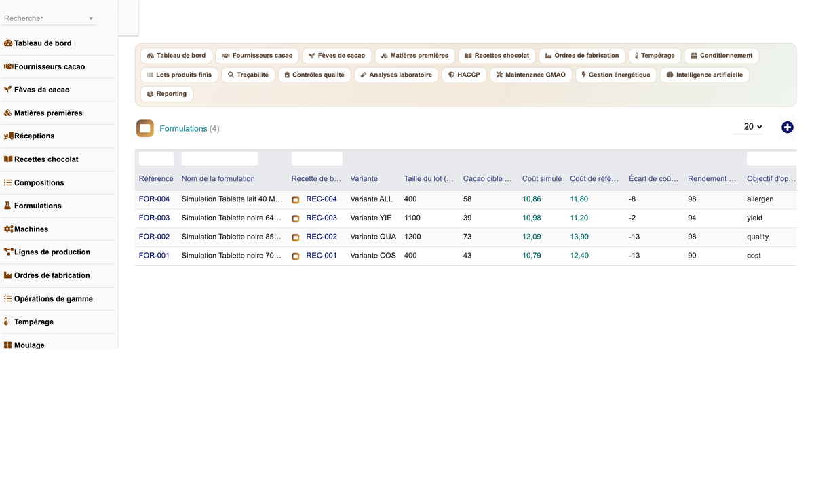Sort by Nom de la formulation header
Viewport: 814px width, 504px height.
point(218,179)
